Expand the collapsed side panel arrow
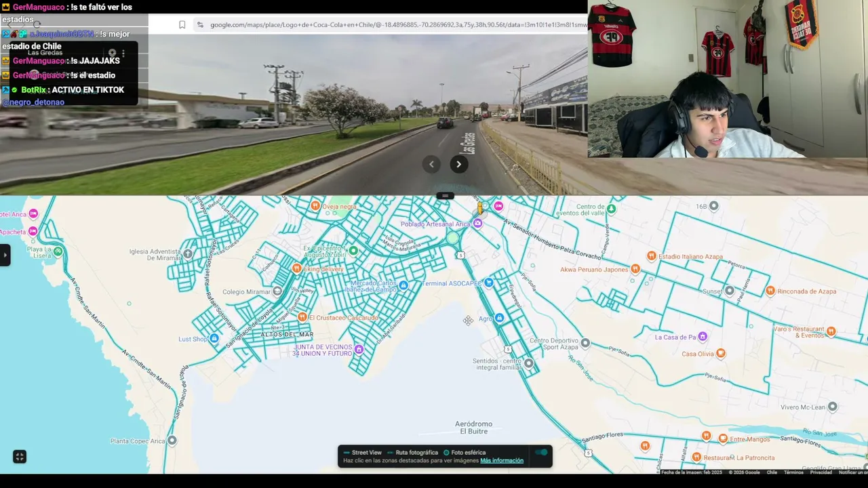This screenshot has height=488, width=868. click(5, 255)
